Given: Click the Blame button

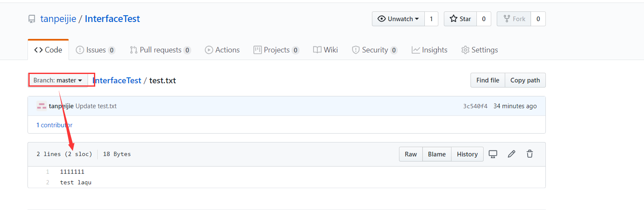Looking at the screenshot, I should coord(437,154).
